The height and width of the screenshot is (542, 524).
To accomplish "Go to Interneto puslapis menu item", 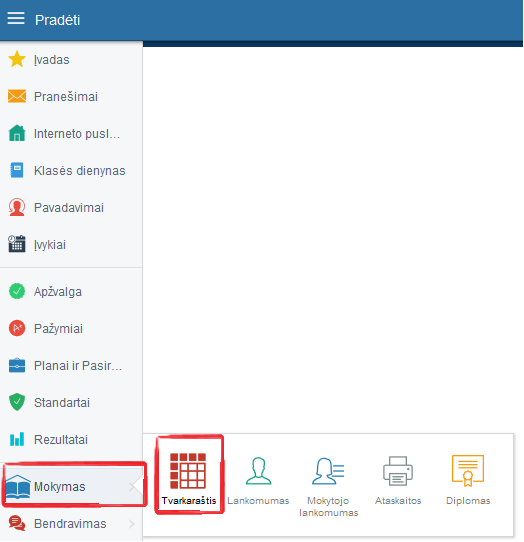I will pyautogui.click(x=71, y=133).
